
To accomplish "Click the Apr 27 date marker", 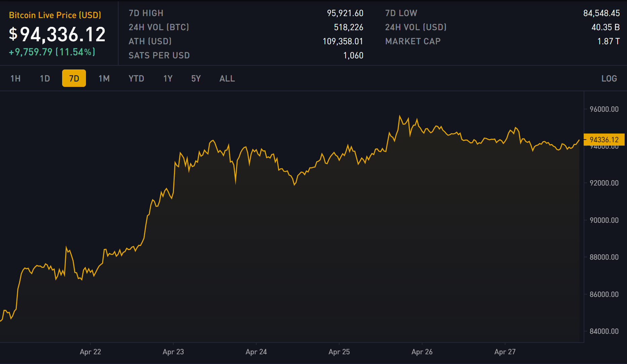I will (x=505, y=352).
